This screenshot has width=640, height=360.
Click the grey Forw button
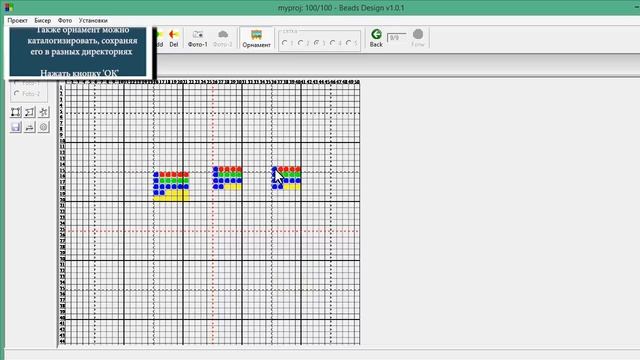click(x=418, y=38)
